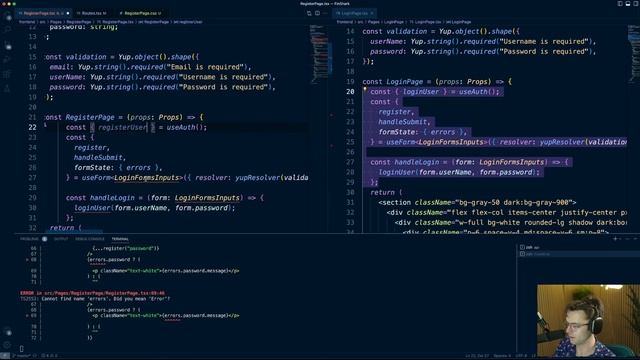
Task: Click line number 22 in left editor gutter
Action: point(32,127)
